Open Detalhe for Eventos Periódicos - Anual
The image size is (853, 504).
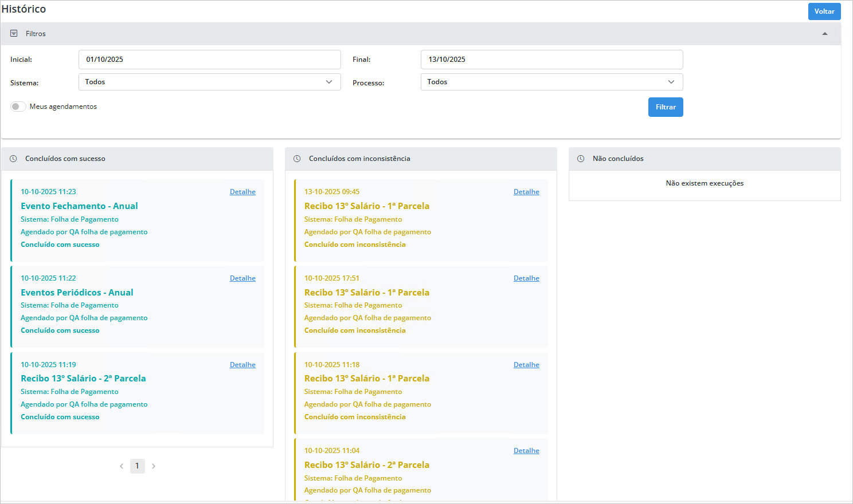242,278
